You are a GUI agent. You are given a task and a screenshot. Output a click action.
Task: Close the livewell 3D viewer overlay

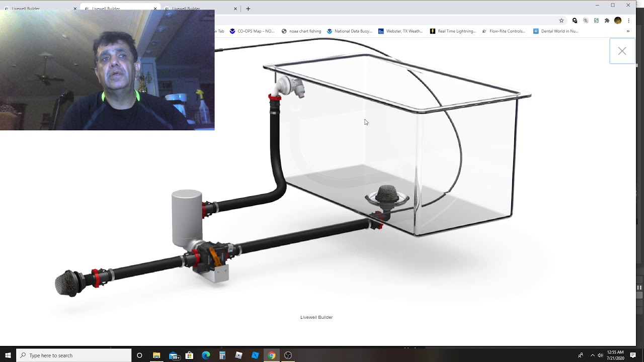pos(622,51)
